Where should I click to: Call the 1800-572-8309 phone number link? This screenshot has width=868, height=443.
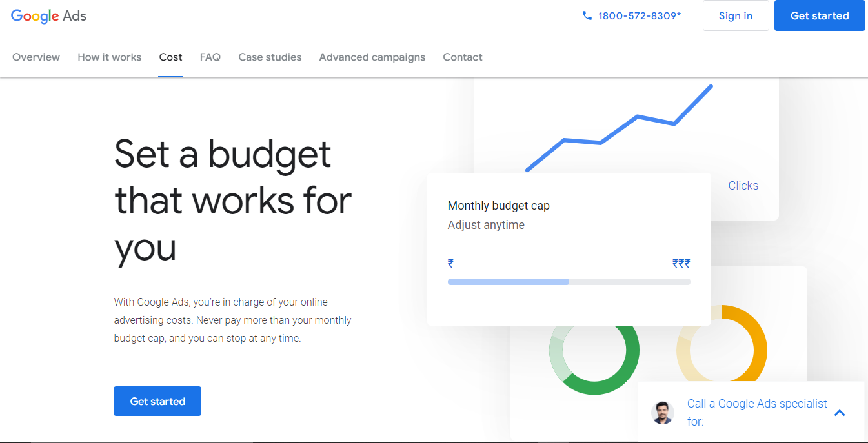[639, 15]
